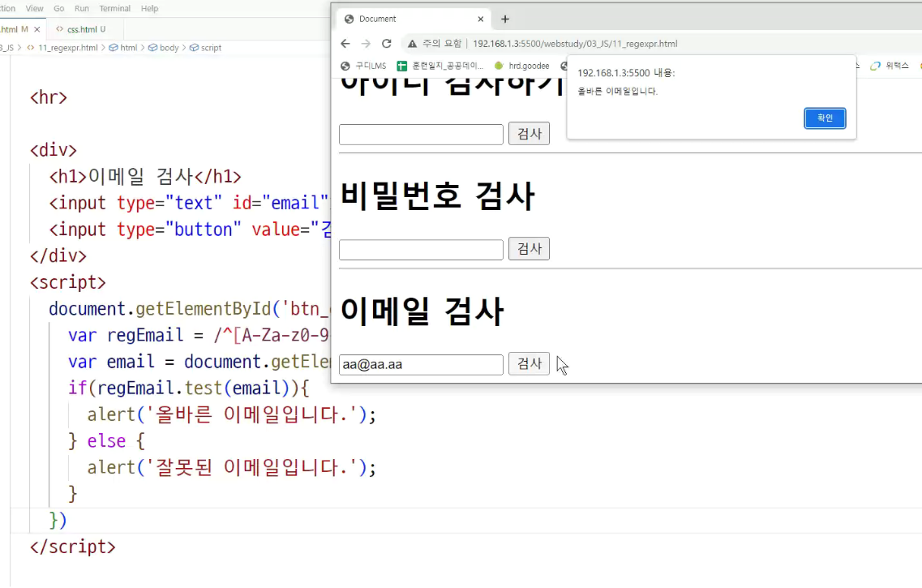
Task: Click 검사 button beside the email input
Action: coord(529,364)
